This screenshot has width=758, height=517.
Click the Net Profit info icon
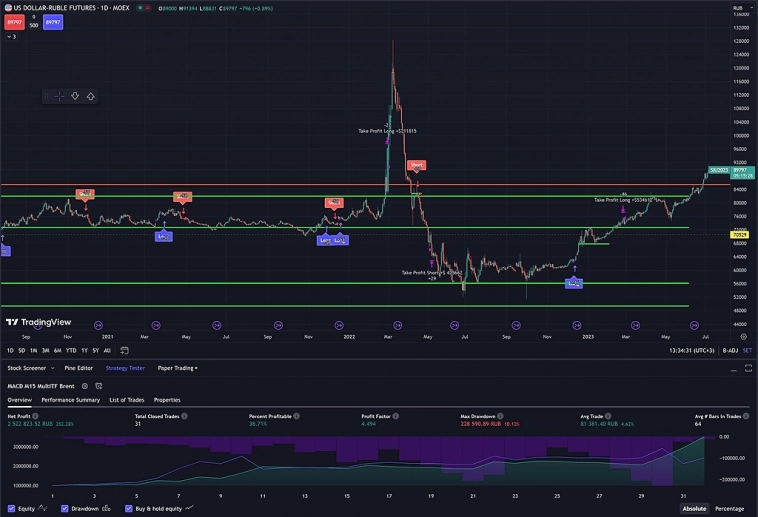36,415
